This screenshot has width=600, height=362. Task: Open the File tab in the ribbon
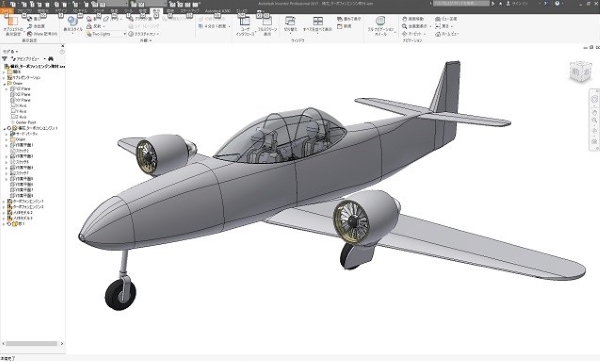point(7,11)
